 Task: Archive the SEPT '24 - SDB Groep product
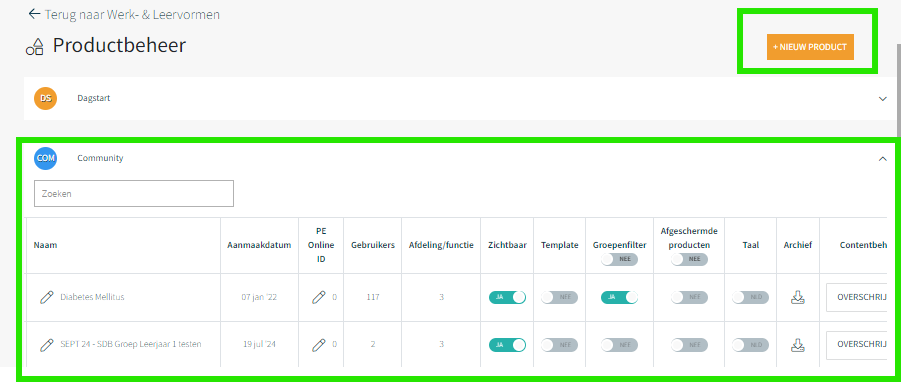click(x=797, y=345)
